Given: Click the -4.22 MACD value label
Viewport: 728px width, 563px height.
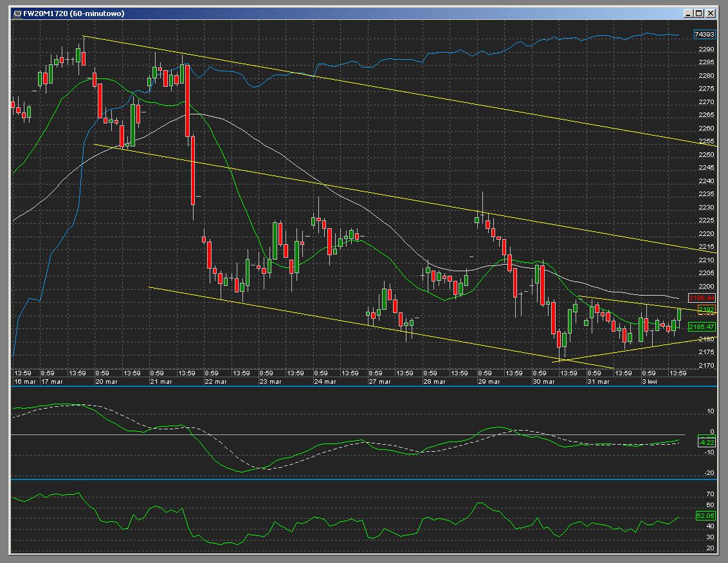Looking at the screenshot, I should (x=706, y=442).
